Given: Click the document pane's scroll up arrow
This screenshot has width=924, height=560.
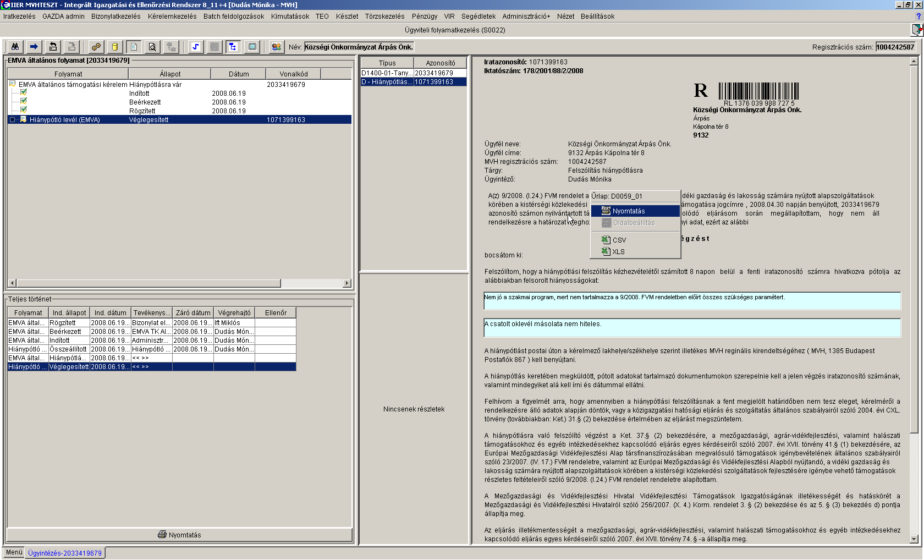Looking at the screenshot, I should (914, 62).
